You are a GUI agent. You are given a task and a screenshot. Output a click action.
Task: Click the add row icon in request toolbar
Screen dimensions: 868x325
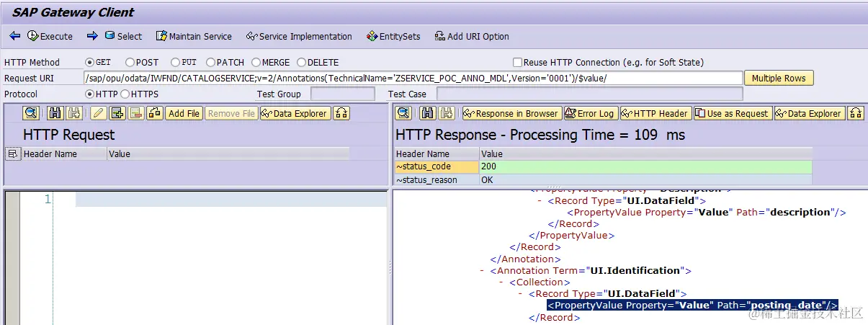[117, 113]
